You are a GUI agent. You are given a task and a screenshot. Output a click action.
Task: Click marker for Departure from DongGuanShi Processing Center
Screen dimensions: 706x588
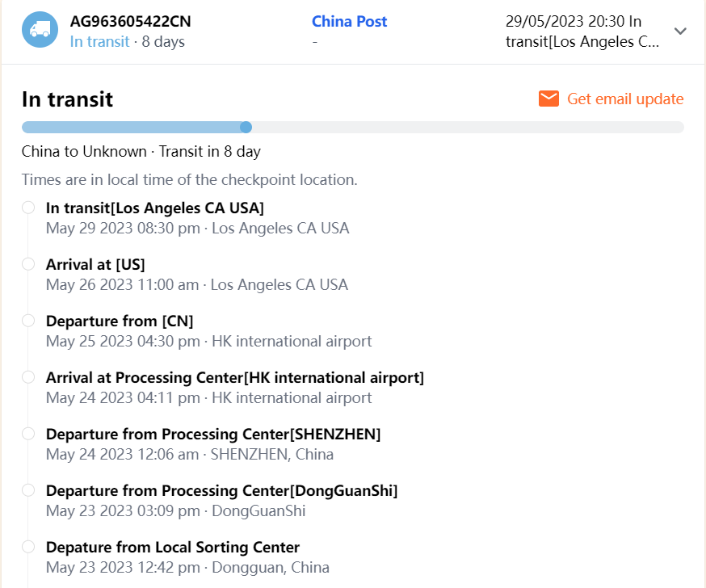28,490
